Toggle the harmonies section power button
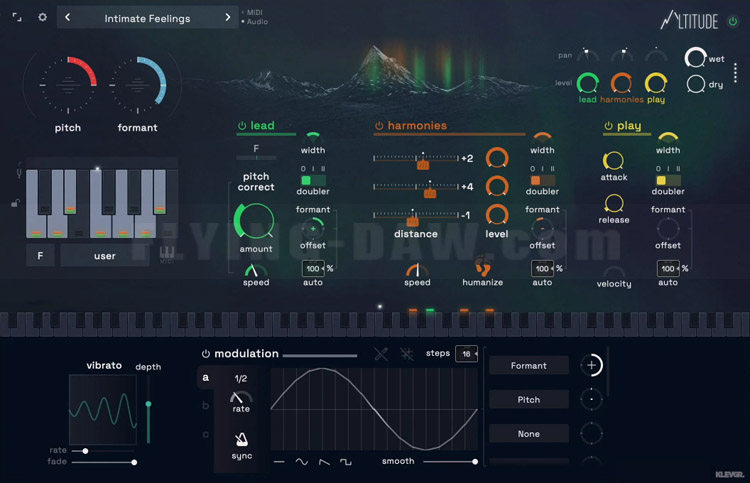The image size is (750, 483). coord(379,126)
